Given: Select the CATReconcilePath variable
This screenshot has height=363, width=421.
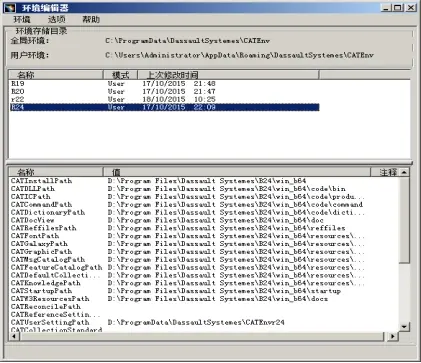Looking at the screenshot, I should point(46,307).
